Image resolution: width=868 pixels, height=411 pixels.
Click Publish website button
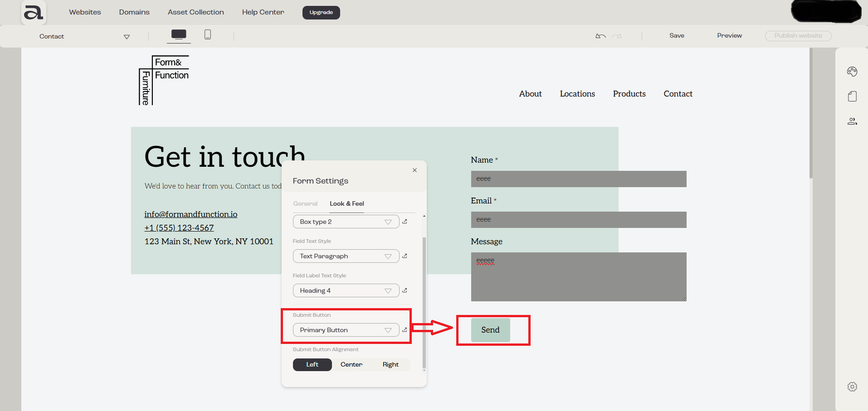[x=798, y=36]
